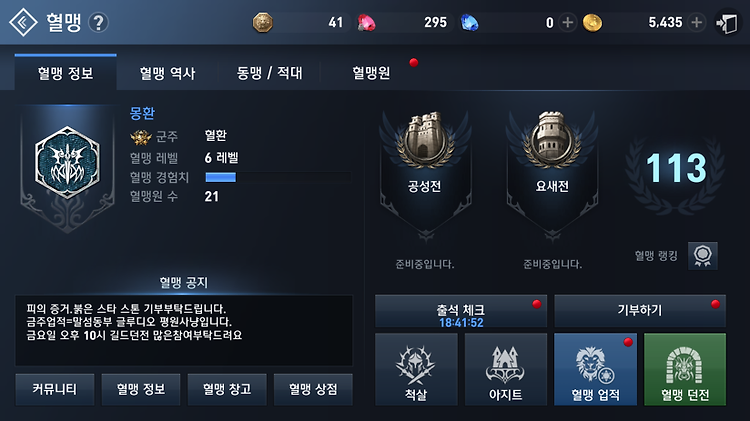750x421 pixels.
Task: Tap the 기부하기 donate button
Action: click(x=640, y=311)
